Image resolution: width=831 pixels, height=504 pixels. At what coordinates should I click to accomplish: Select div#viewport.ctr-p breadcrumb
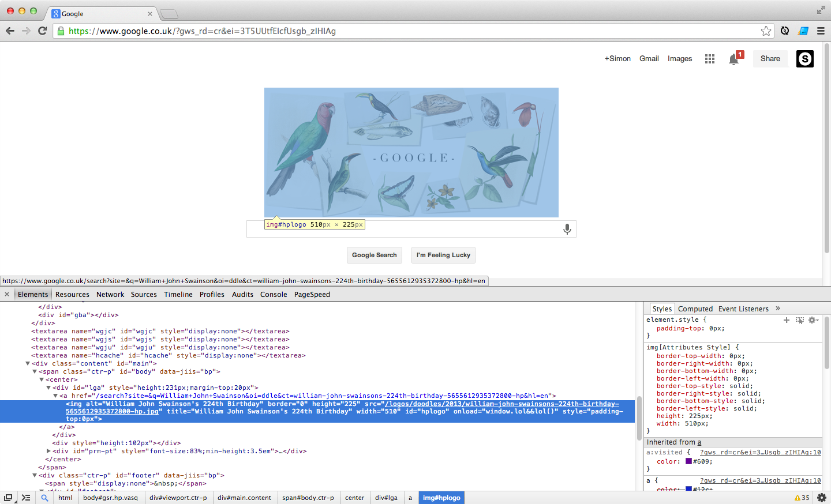(178, 498)
